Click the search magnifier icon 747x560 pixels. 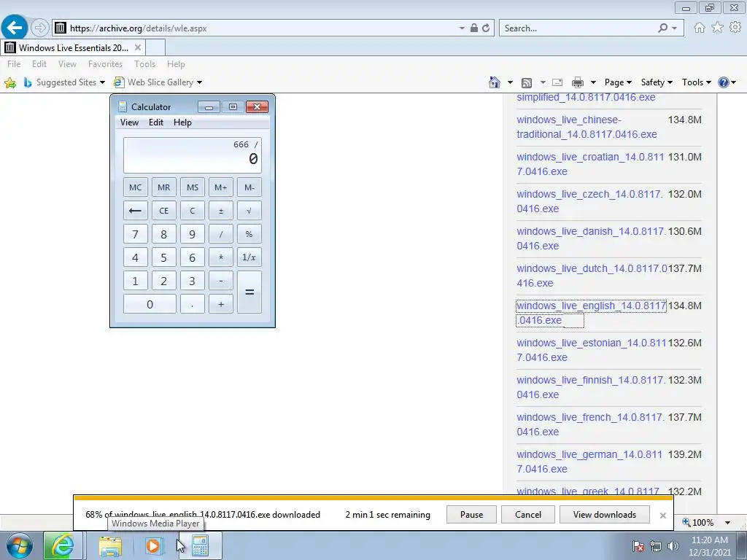tap(662, 28)
